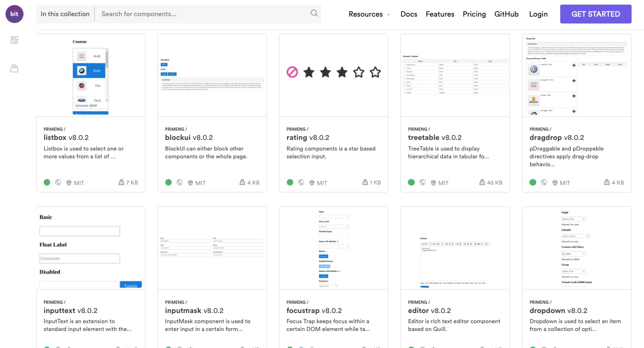Open the components grid icon in sidebar
This screenshot has width=644, height=348.
(x=14, y=40)
